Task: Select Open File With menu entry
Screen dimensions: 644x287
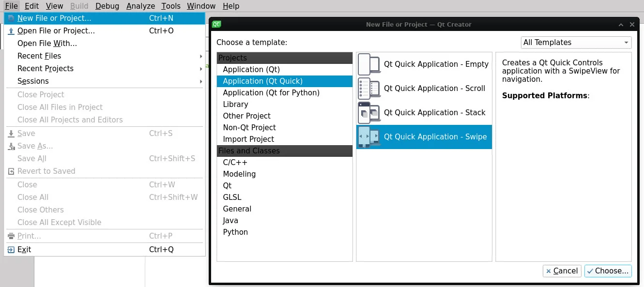Action: [x=47, y=44]
